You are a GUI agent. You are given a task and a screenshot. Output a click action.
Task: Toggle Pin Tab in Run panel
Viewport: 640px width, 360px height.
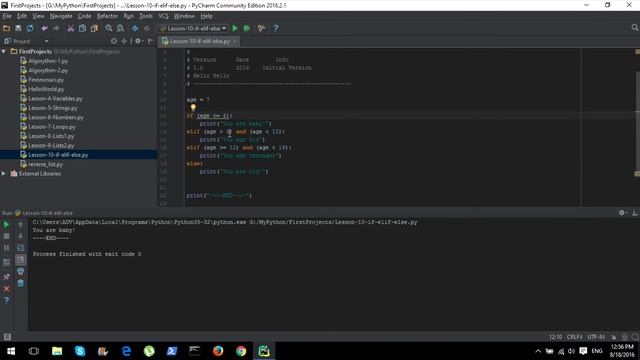[6, 277]
